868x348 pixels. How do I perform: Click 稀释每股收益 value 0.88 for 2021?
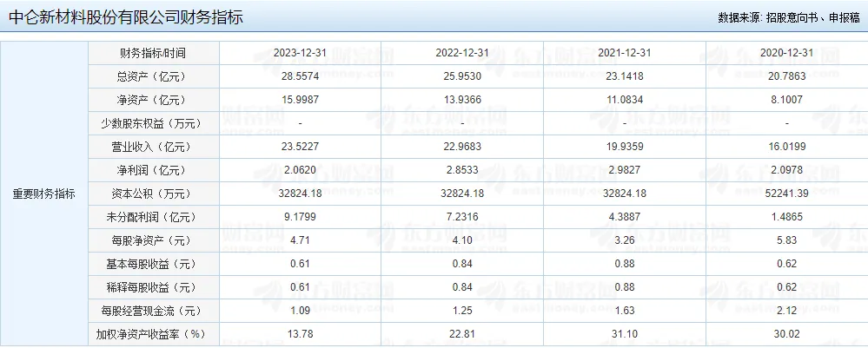click(625, 287)
